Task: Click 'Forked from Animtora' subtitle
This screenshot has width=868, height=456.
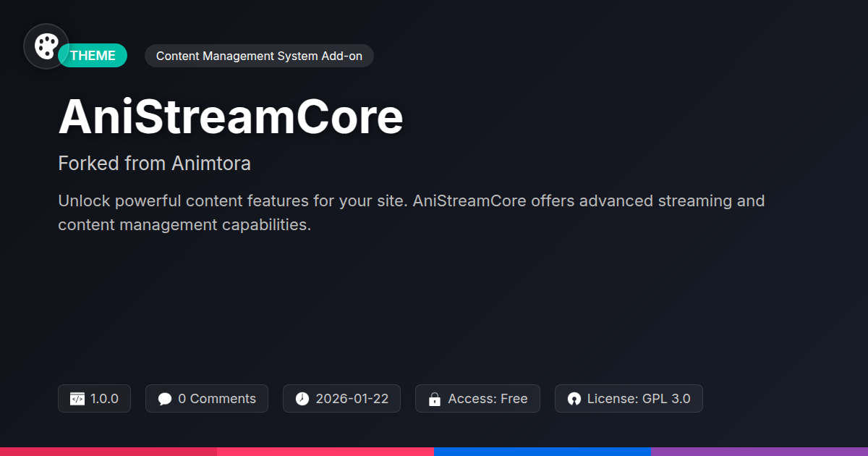Action: coord(154,164)
